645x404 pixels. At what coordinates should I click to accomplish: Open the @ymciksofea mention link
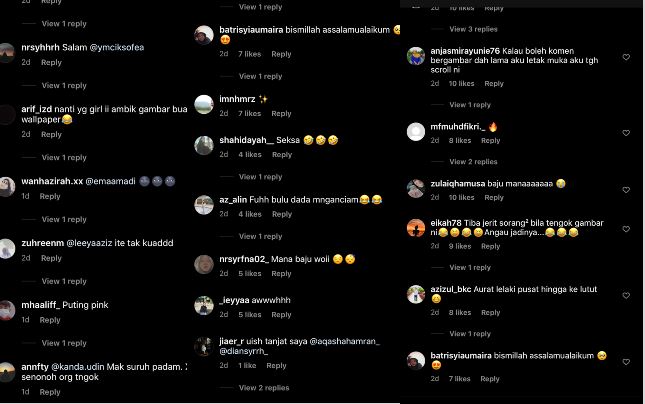117,48
